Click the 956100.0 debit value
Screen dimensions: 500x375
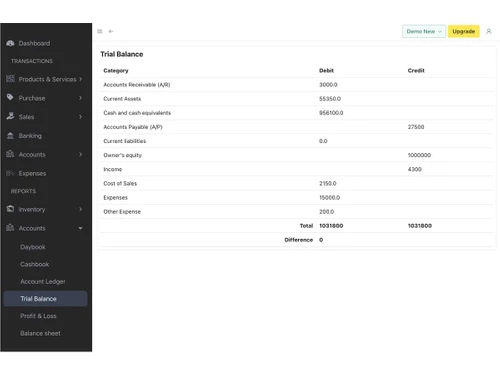point(331,113)
